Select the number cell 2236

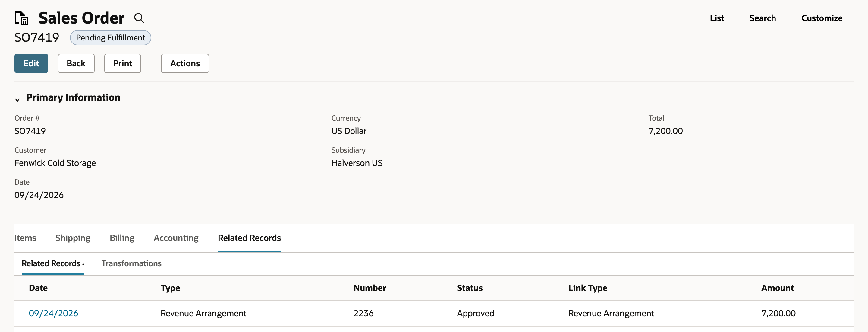pyautogui.click(x=363, y=314)
